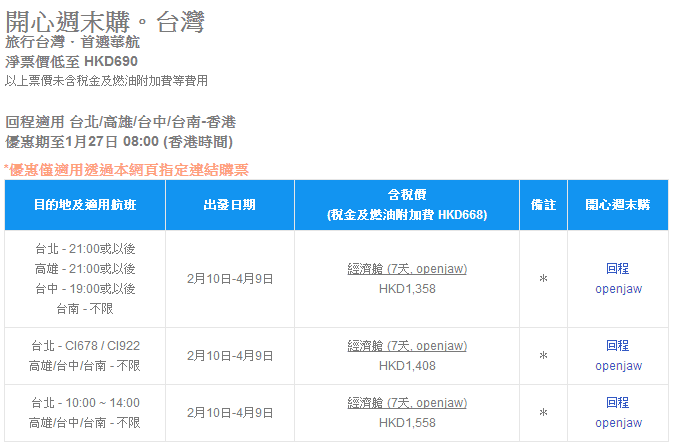Click the remark asterisk in the HKD1,408 row
This screenshot has height=447, width=676.
coord(543,356)
